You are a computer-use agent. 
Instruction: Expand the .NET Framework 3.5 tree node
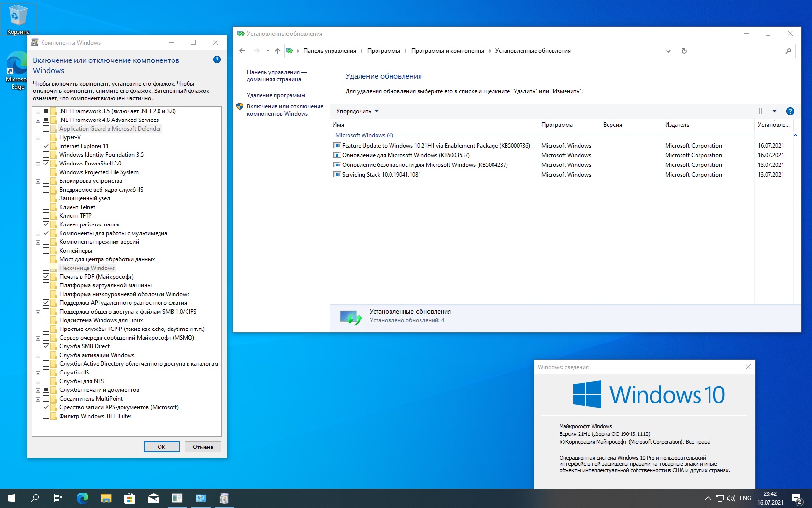38,112
